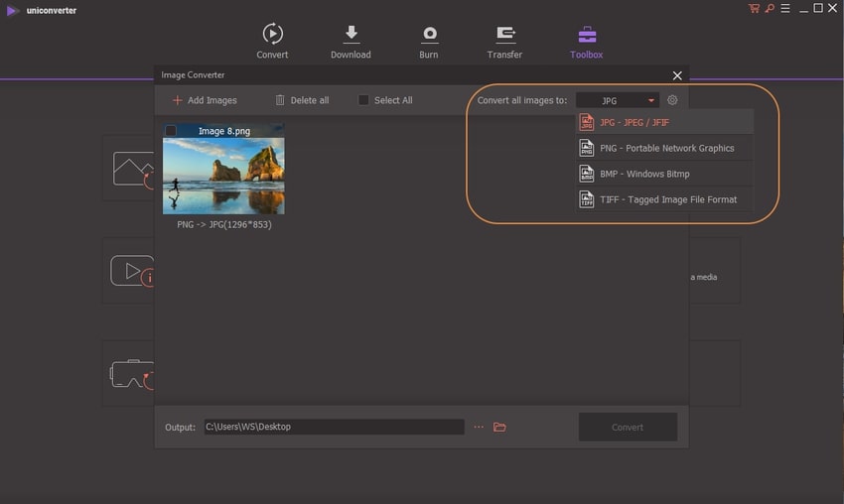This screenshot has width=844, height=504.
Task: Expand the JPG format dropdown
Action: [x=617, y=100]
